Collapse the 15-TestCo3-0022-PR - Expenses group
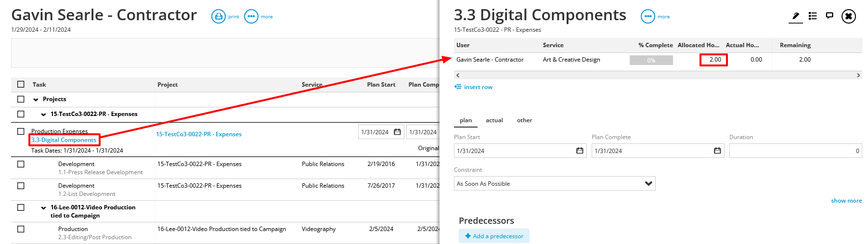 point(43,115)
